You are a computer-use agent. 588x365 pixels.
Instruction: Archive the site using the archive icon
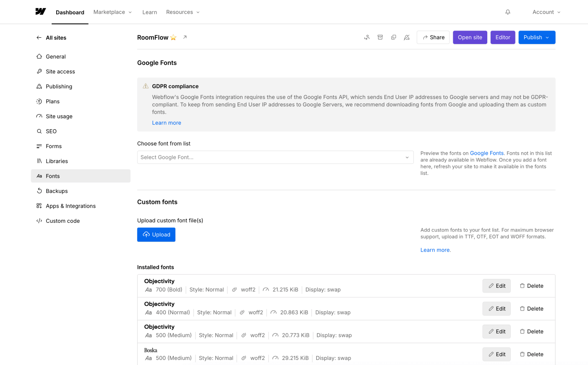coord(380,37)
